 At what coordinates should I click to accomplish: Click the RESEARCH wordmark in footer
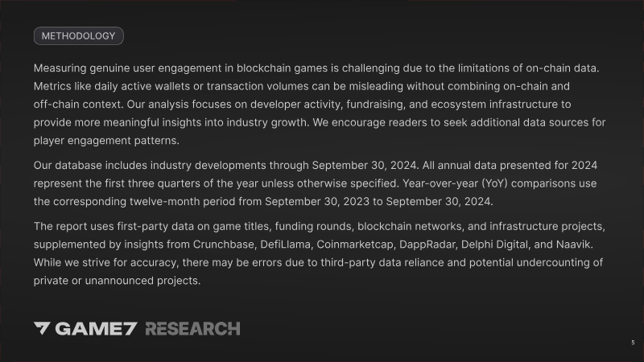192,328
